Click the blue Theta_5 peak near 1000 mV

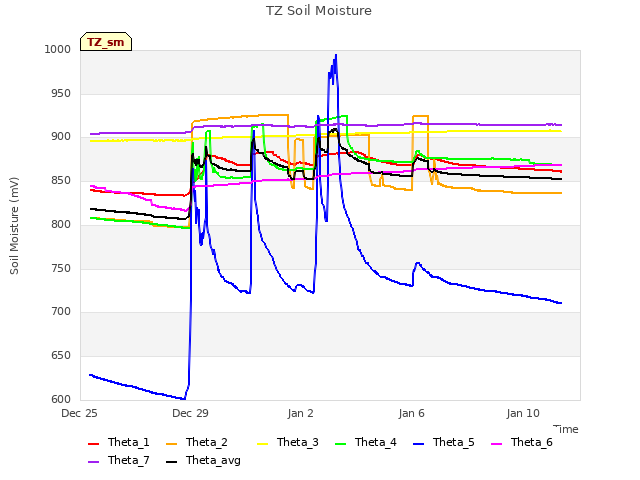click(x=336, y=55)
